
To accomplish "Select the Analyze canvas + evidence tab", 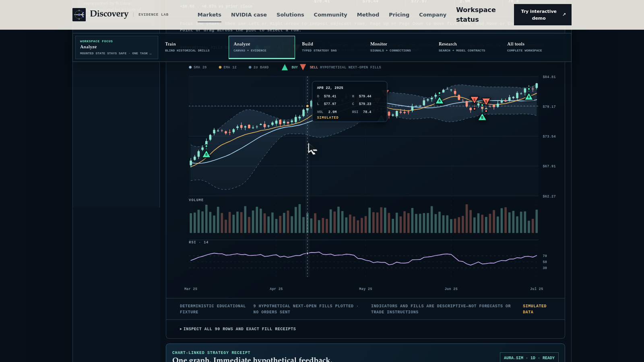I will coord(262,47).
